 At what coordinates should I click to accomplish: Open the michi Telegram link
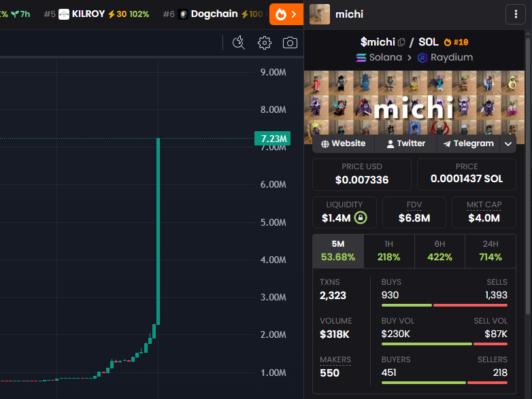469,143
